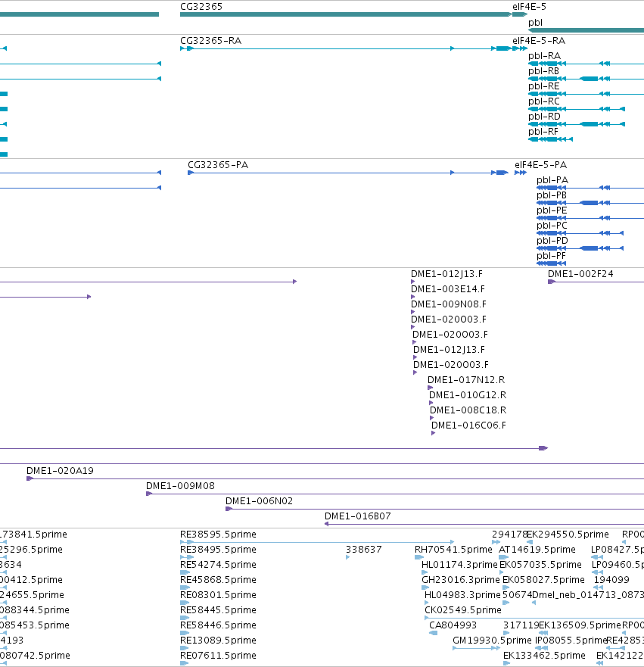The width and height of the screenshot is (644, 667).
Task: Click the AT14619.5prime EST label
Action: coord(537,550)
